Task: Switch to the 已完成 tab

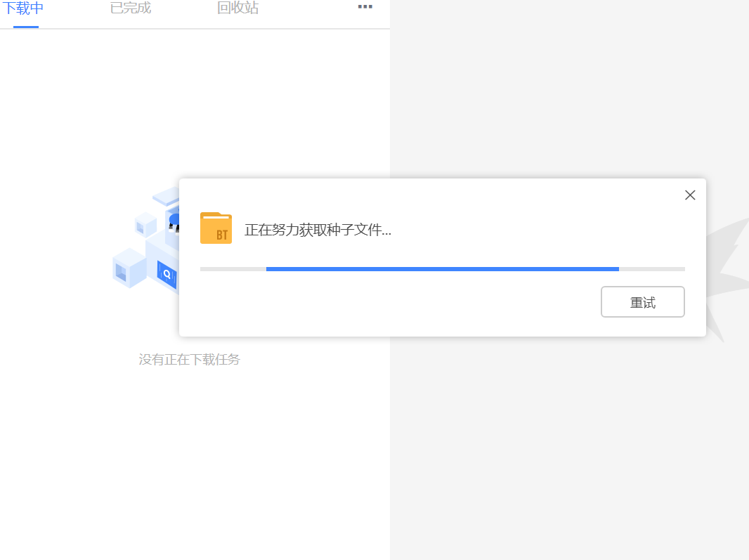Action: coord(130,8)
